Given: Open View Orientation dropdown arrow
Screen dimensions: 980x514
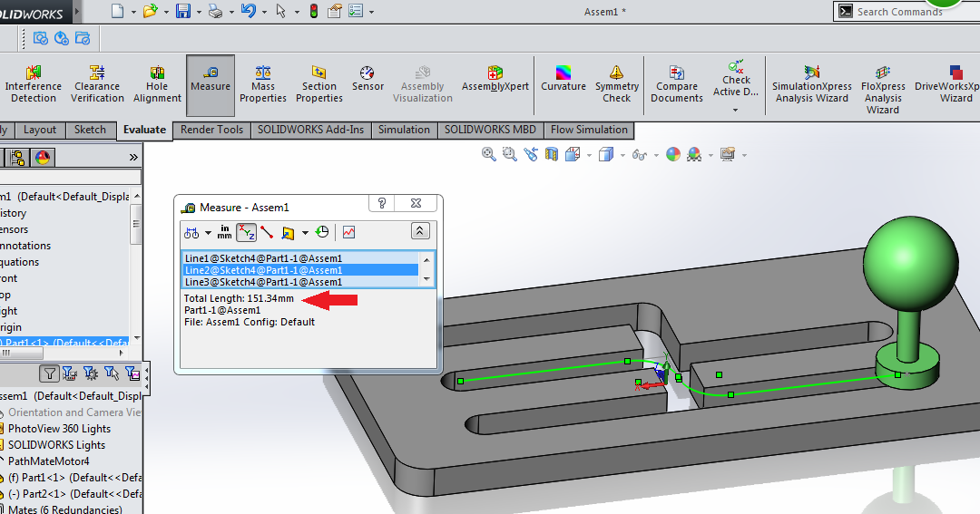Looking at the screenshot, I should click(589, 156).
